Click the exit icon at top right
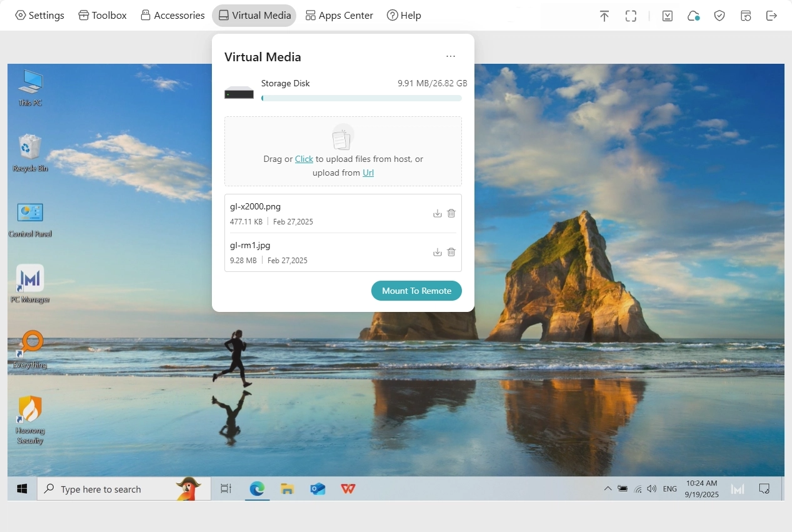 pos(771,16)
